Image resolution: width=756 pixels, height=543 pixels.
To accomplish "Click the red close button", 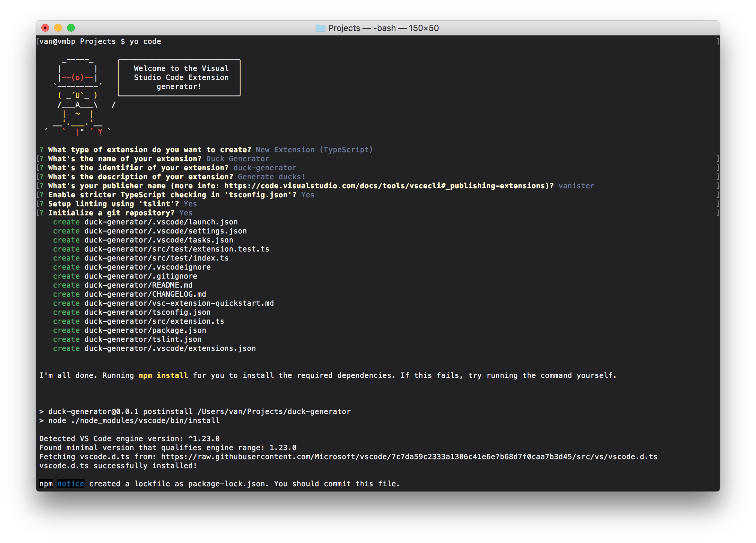I will click(x=45, y=28).
